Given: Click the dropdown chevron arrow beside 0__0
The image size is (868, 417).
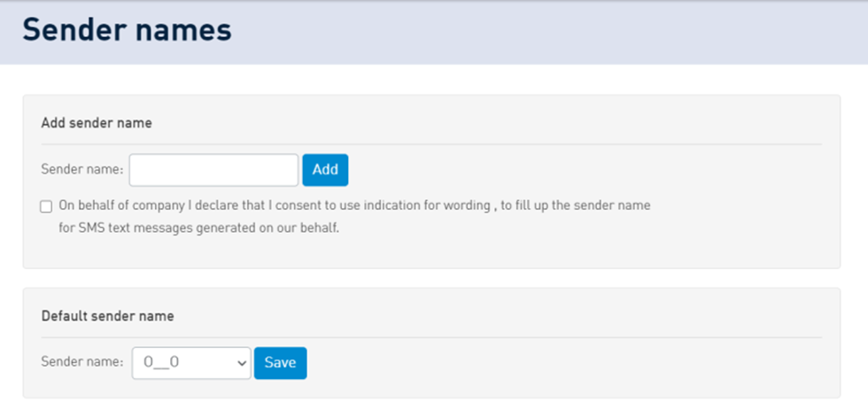Looking at the screenshot, I should tap(241, 363).
